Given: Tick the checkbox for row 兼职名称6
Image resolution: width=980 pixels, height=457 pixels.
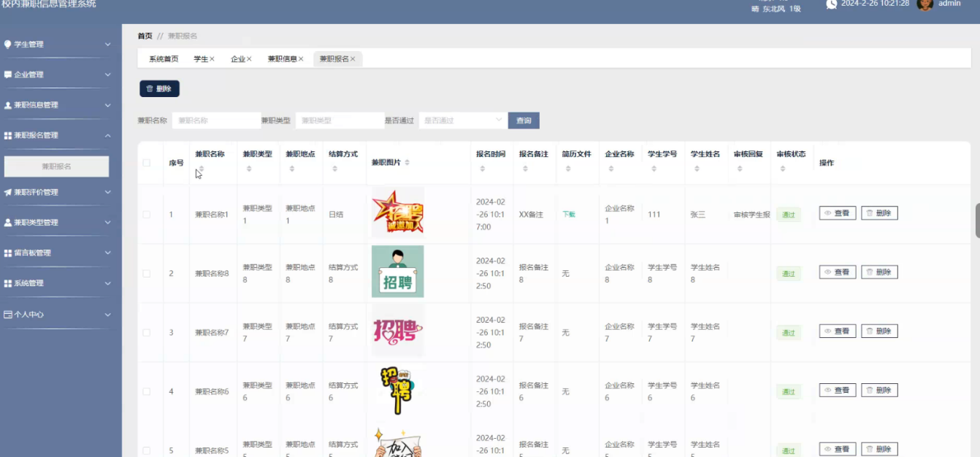Looking at the screenshot, I should tap(147, 391).
